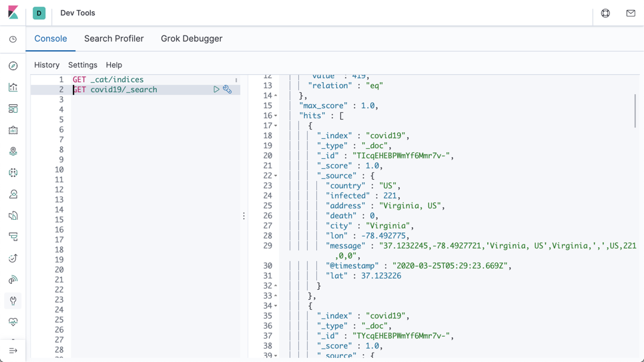
Task: Click "lat" : 37.123226 line
Action: coord(364,276)
